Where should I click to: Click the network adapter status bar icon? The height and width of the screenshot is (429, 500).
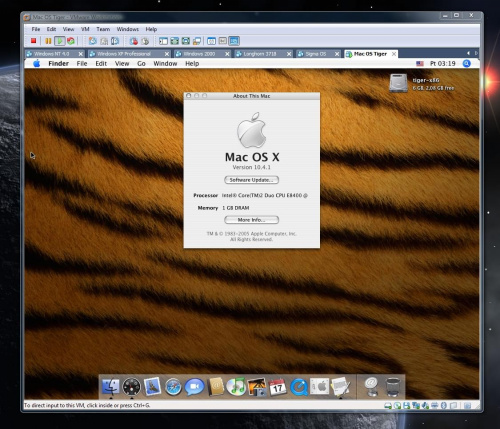pyautogui.click(x=416, y=405)
